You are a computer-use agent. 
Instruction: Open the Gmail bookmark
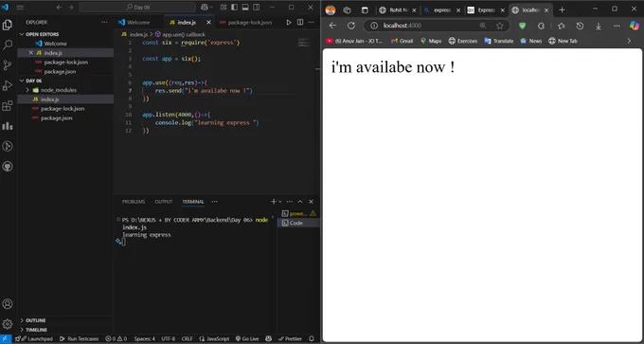point(402,41)
